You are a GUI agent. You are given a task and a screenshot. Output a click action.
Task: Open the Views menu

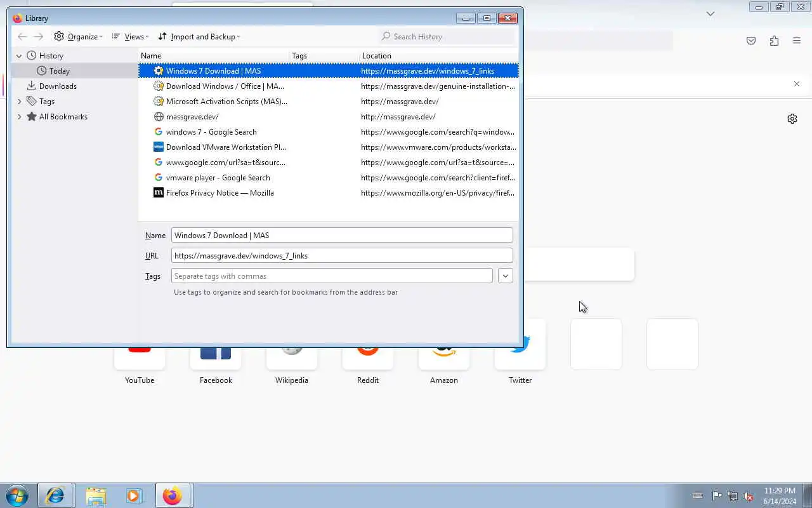pos(130,37)
